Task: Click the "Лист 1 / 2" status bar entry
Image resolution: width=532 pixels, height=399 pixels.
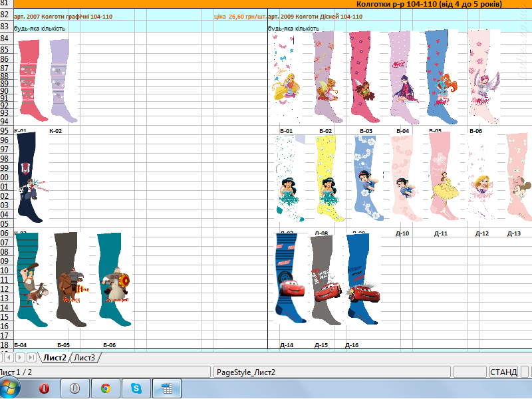Action: click(104, 372)
